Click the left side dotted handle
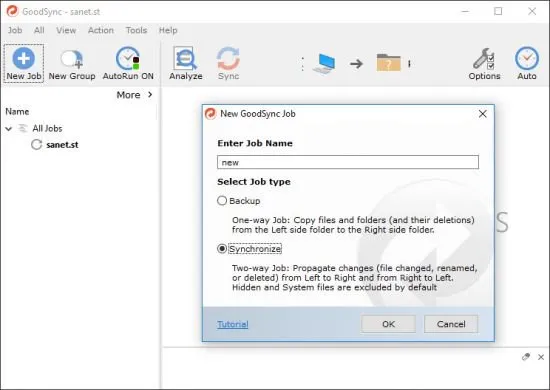 [302, 64]
